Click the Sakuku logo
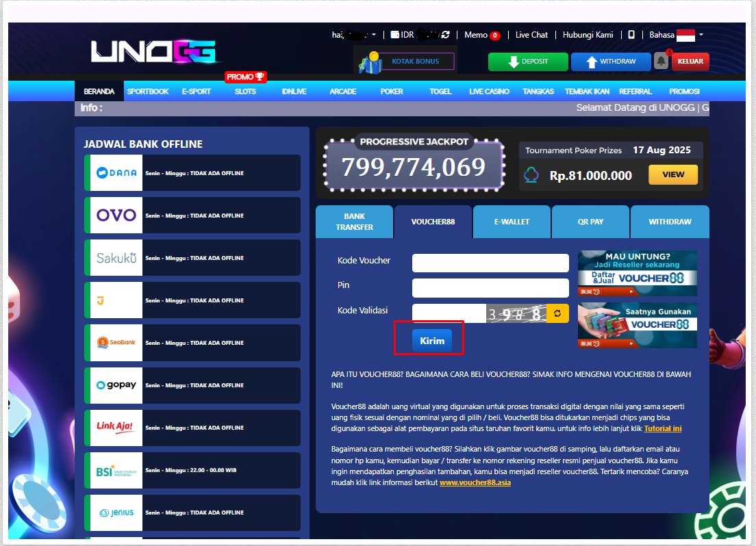The image size is (756, 546). point(116,257)
